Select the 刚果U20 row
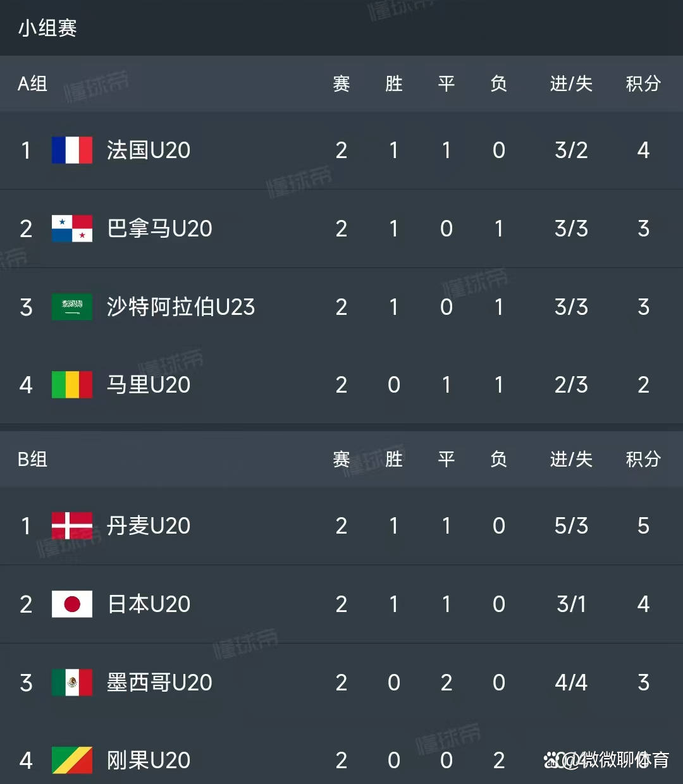683x784 pixels. coord(341,756)
